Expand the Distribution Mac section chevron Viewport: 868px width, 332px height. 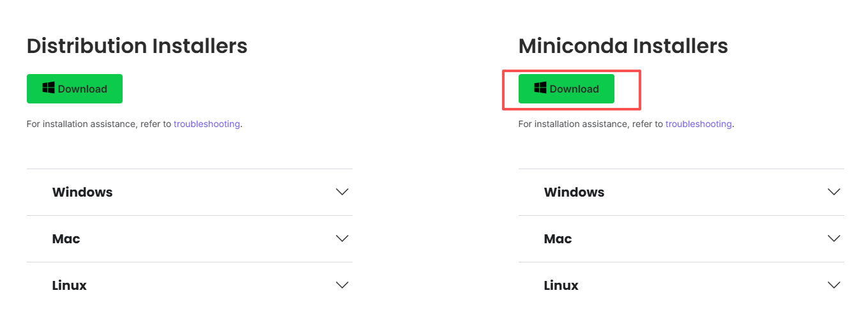pos(342,239)
